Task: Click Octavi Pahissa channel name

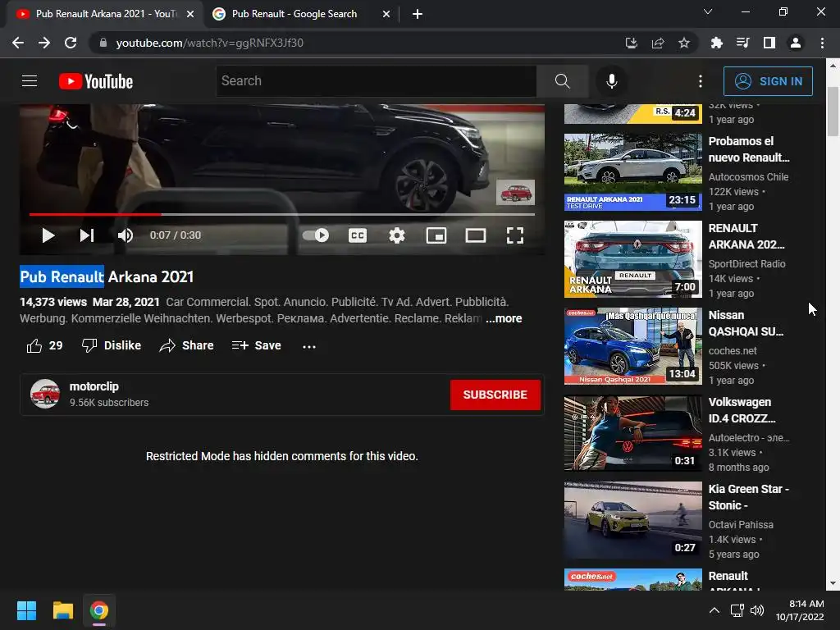Action: tap(741, 525)
